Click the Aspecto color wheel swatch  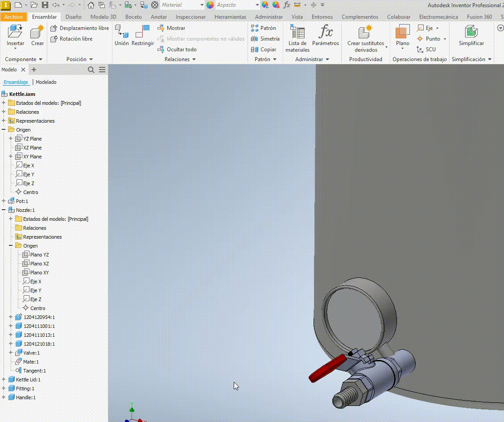coord(210,5)
